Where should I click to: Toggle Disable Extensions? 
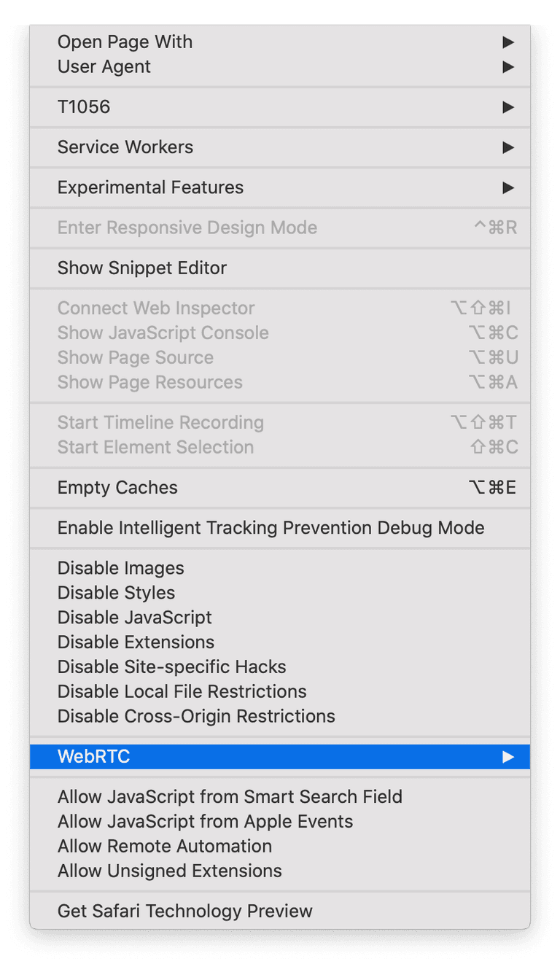click(136, 642)
